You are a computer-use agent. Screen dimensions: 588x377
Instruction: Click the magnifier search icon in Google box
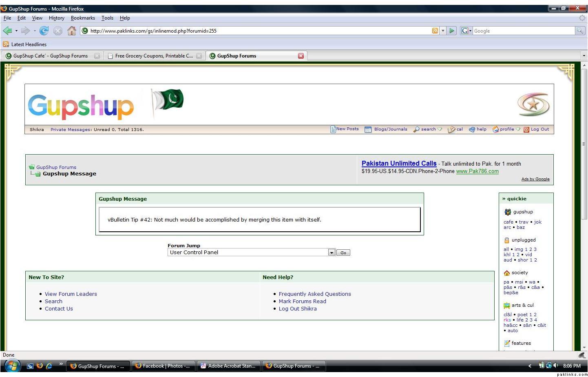(x=580, y=31)
